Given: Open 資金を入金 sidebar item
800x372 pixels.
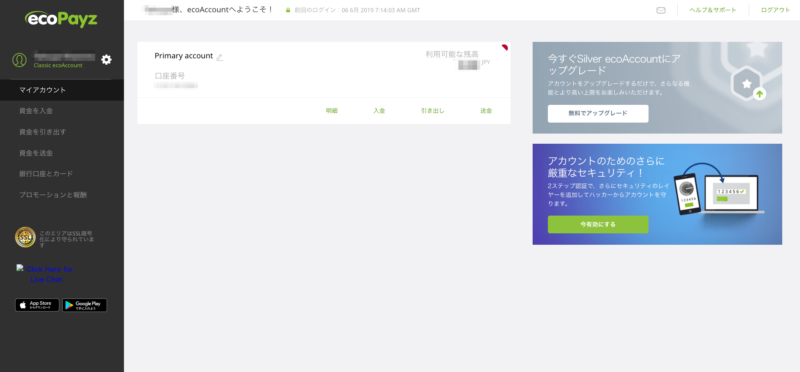Looking at the screenshot, I should coord(62,111).
